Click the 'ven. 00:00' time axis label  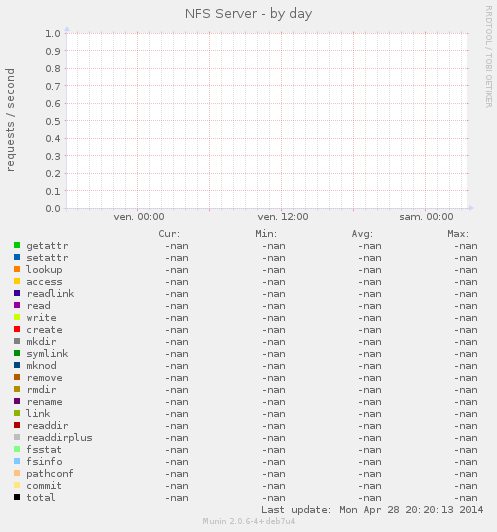[x=139, y=217]
